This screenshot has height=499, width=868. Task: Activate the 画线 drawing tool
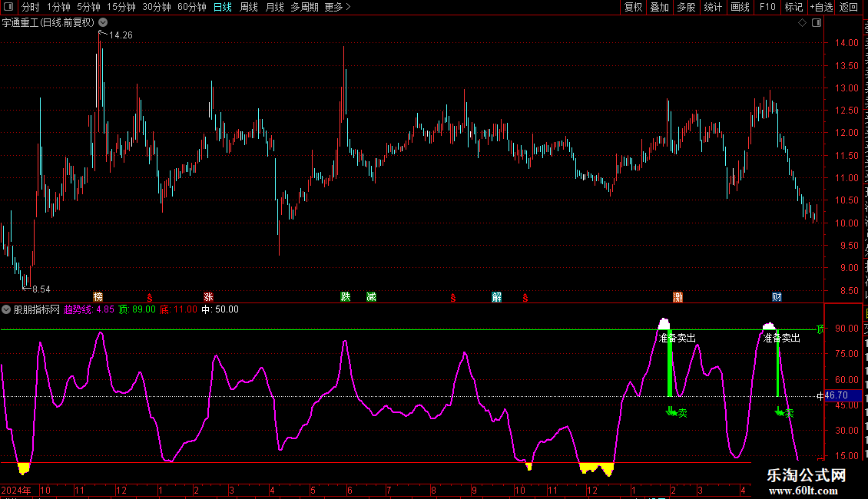click(x=740, y=7)
